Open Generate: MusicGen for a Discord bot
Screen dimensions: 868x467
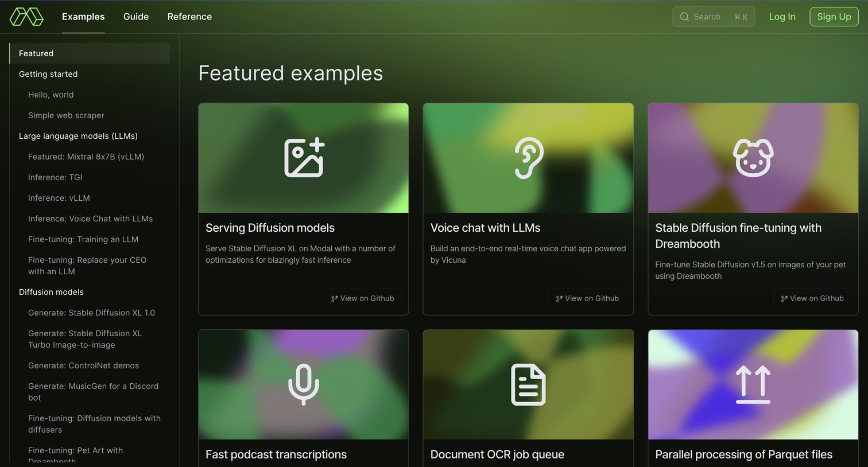coord(93,392)
